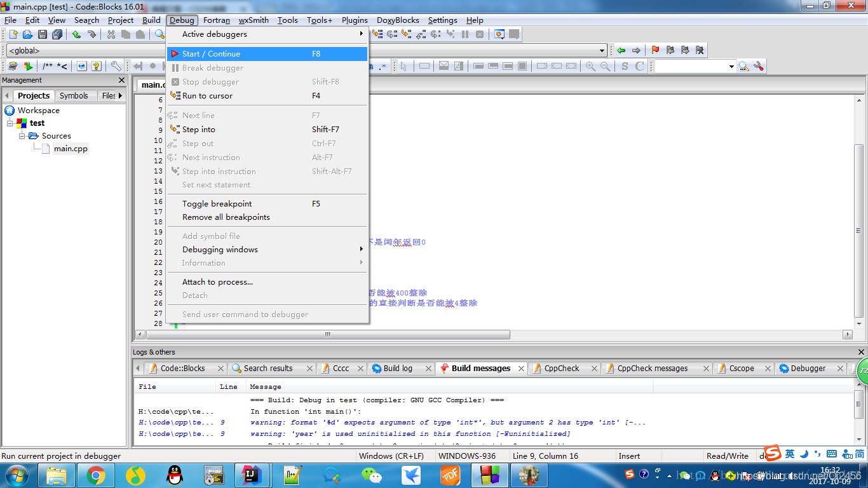The image size is (868, 488).
Task: Open the Plugins menu
Action: point(355,20)
